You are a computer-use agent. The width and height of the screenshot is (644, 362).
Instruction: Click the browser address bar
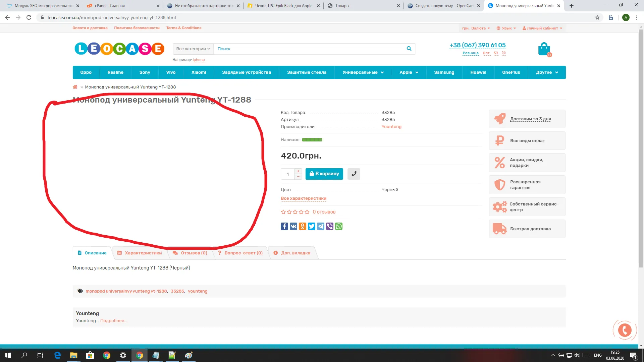[315, 17]
